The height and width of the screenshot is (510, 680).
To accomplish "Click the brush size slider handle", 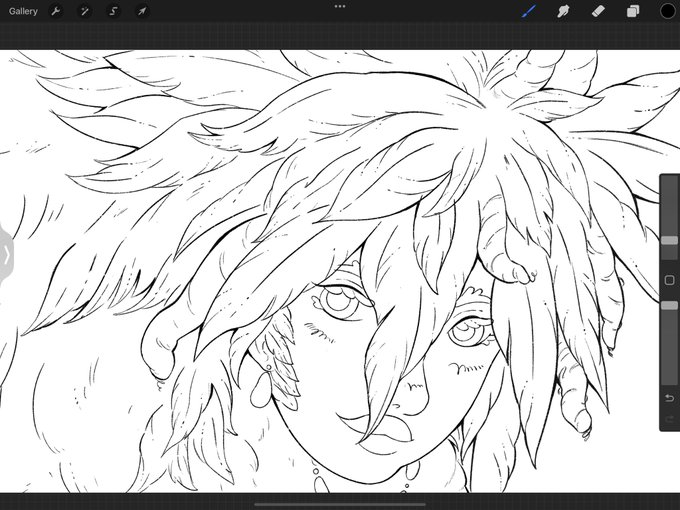I will click(x=669, y=241).
